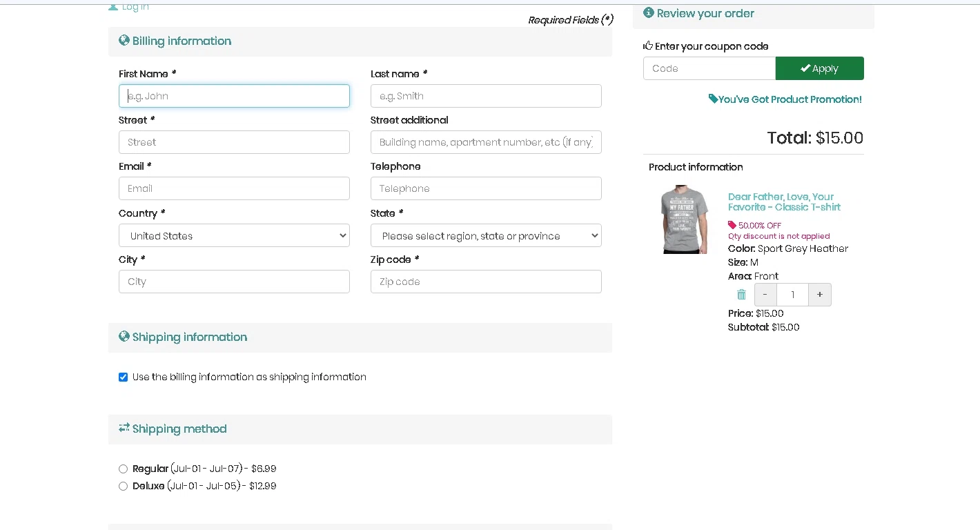Click the pink discount tag icon

[732, 225]
